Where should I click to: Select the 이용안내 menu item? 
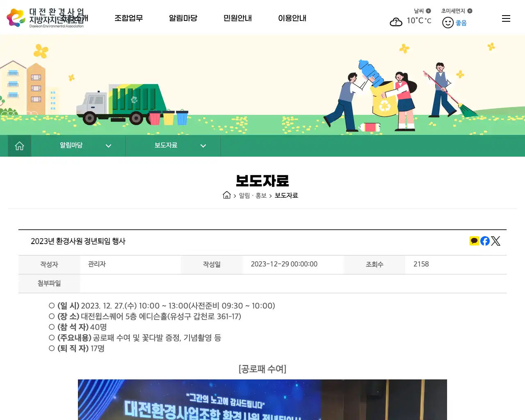(292, 18)
